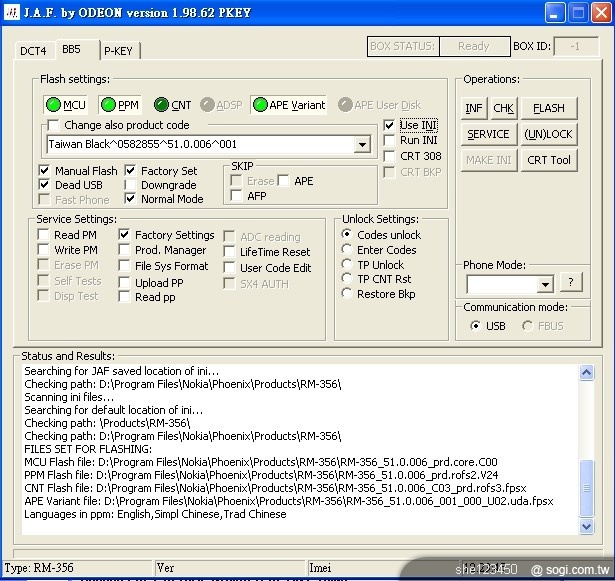This screenshot has height=581, width=615.
Task: Switch to the DCT4 tab
Action: click(x=33, y=51)
